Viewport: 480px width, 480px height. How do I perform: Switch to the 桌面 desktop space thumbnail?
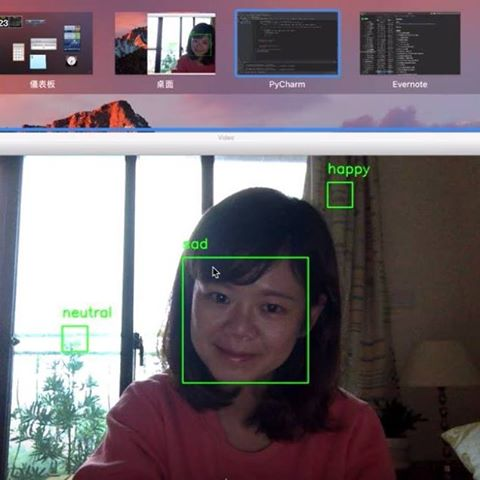coord(165,43)
